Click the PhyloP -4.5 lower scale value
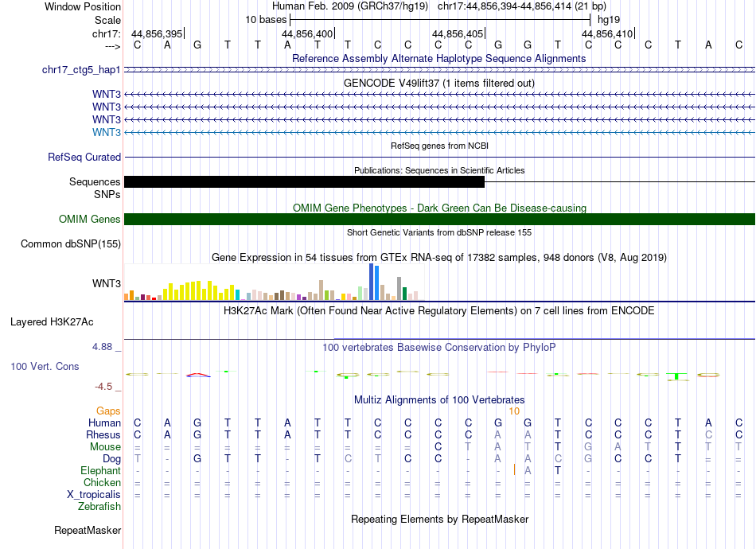This screenshot has height=549, width=756. (103, 387)
